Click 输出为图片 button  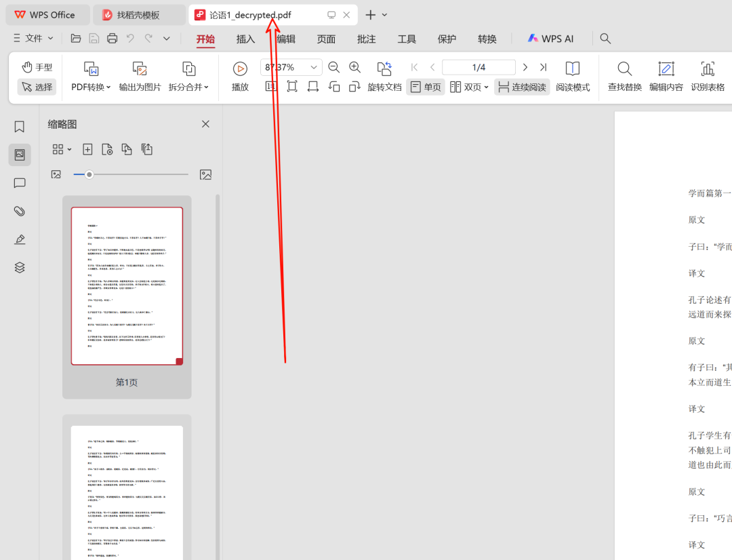pyautogui.click(x=140, y=77)
